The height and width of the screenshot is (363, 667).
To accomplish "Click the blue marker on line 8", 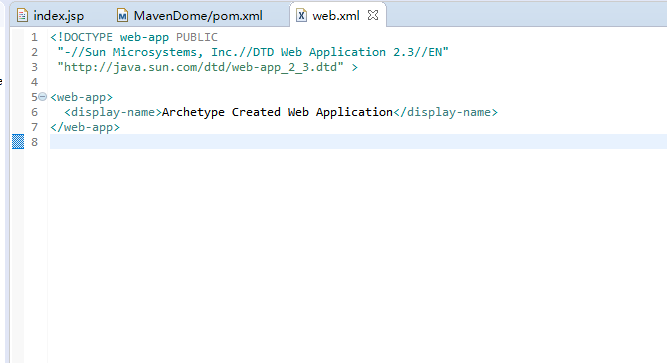I will tap(18, 141).
